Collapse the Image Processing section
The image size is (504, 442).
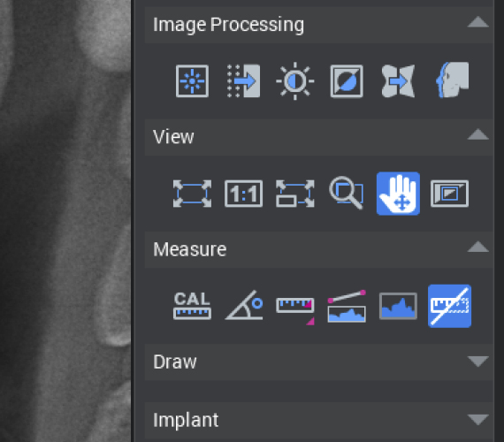click(x=478, y=22)
